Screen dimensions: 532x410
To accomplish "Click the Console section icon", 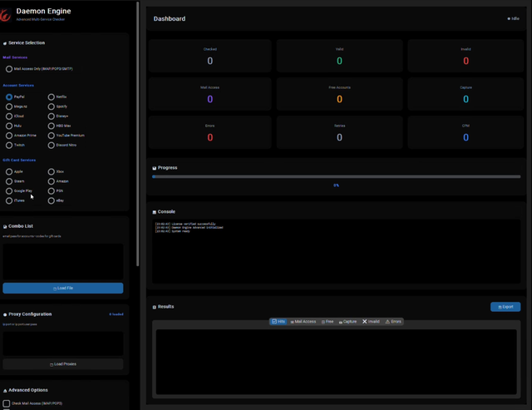I will [155, 212].
